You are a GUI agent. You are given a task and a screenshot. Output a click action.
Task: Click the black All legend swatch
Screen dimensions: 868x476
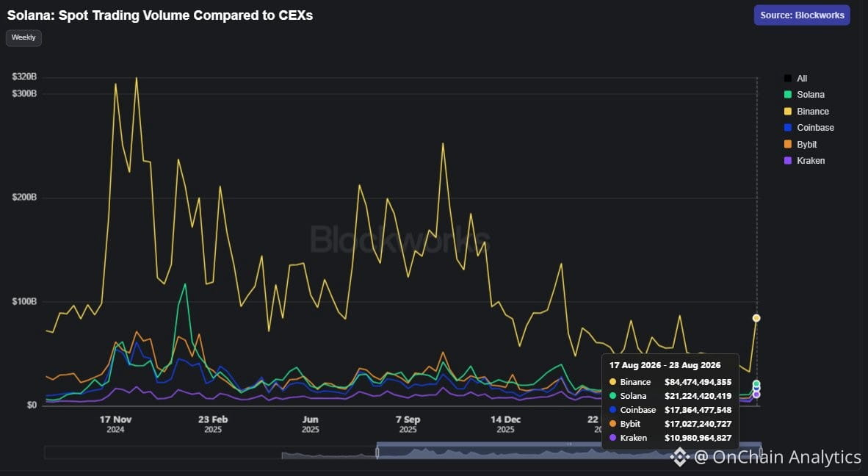(788, 79)
